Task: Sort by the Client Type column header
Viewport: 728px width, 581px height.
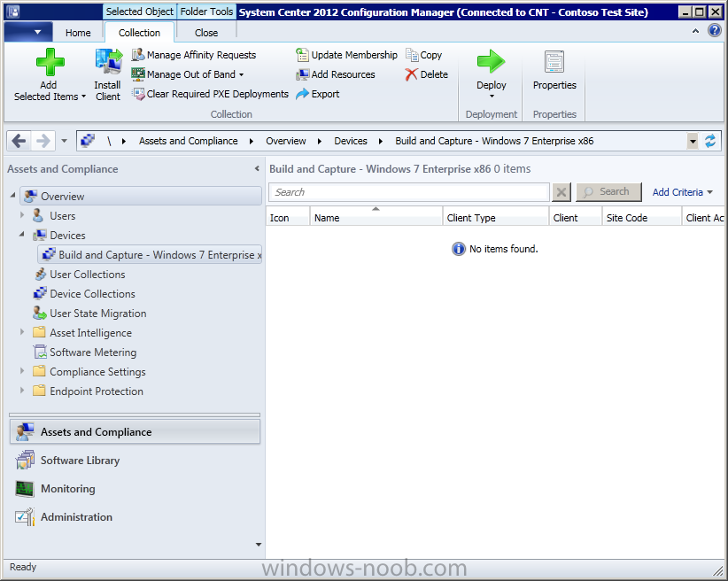Action: point(495,217)
